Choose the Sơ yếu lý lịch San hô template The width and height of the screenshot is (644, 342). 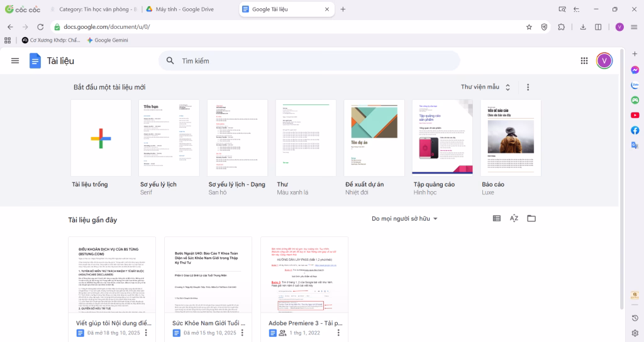(237, 138)
